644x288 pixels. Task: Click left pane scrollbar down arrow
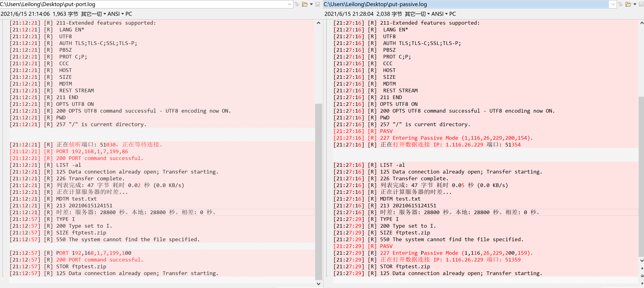click(319, 284)
